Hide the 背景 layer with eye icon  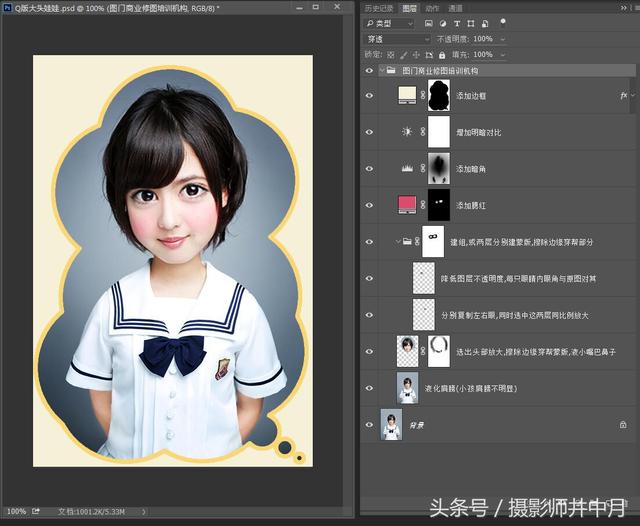pyautogui.click(x=369, y=425)
